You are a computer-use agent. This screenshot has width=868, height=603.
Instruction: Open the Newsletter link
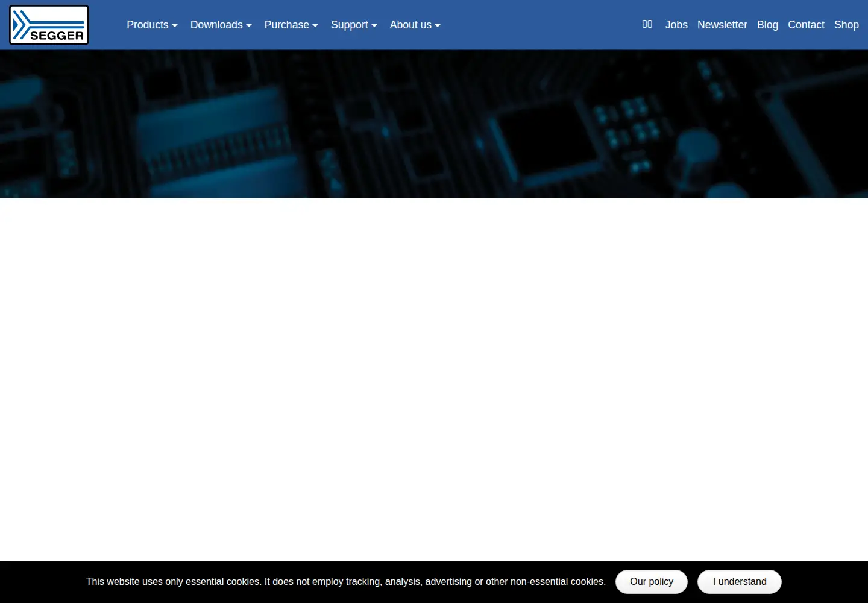click(x=722, y=25)
